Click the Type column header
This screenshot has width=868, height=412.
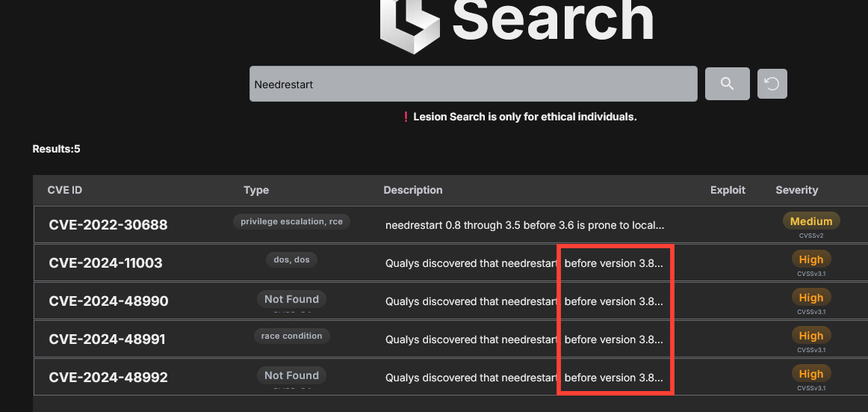(256, 190)
